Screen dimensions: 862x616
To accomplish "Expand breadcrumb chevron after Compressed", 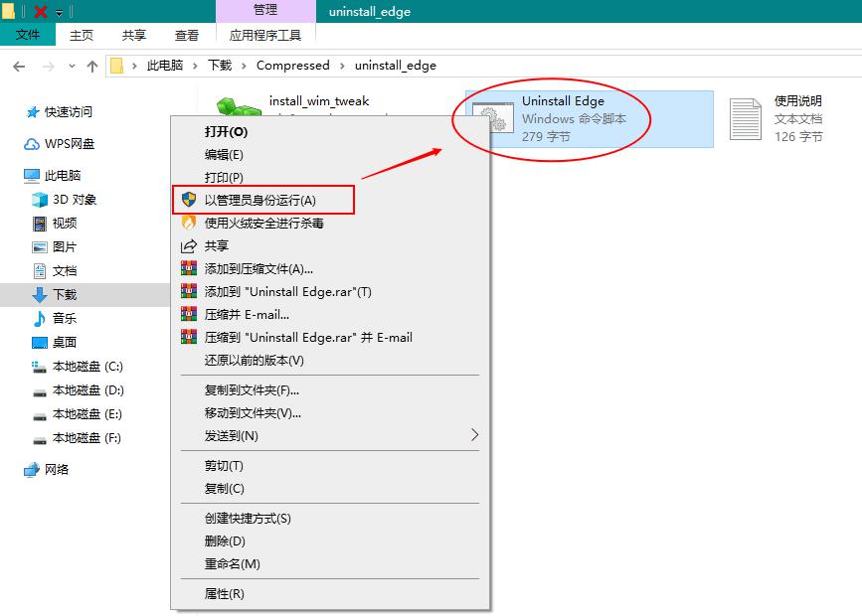I will (342, 66).
